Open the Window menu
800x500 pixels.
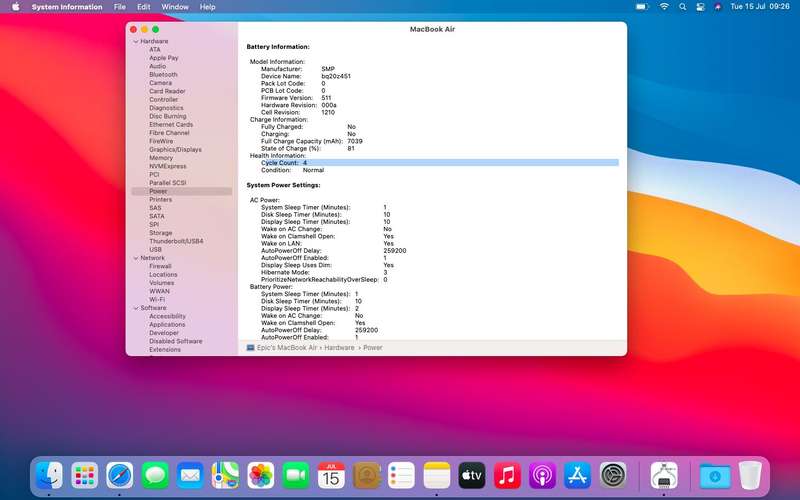[175, 7]
